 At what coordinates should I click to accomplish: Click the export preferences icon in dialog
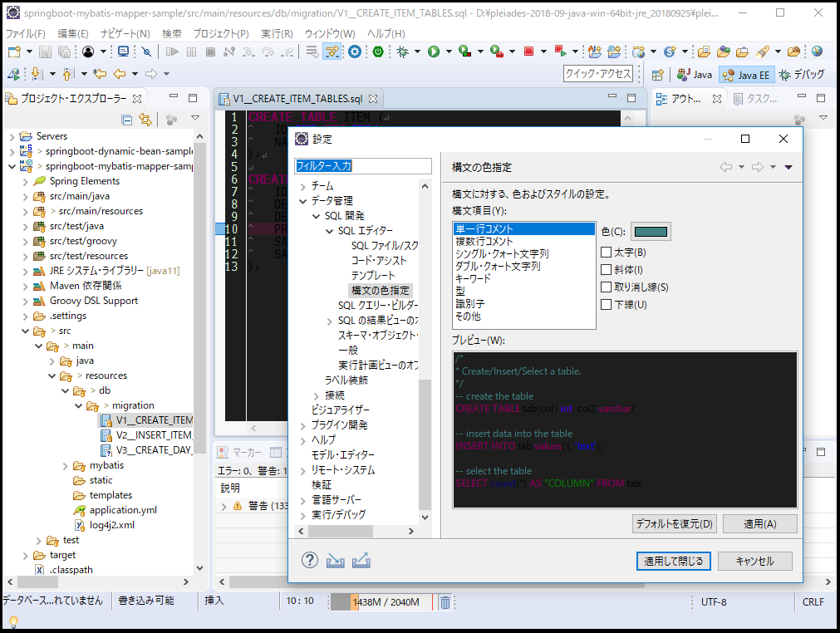[x=361, y=561]
